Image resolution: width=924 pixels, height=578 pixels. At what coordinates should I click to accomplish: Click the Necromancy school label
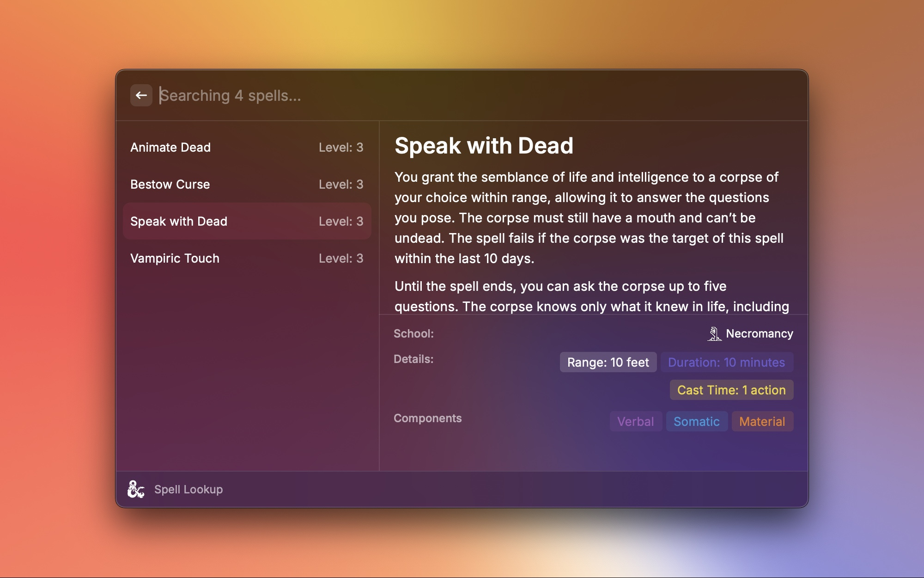click(760, 333)
